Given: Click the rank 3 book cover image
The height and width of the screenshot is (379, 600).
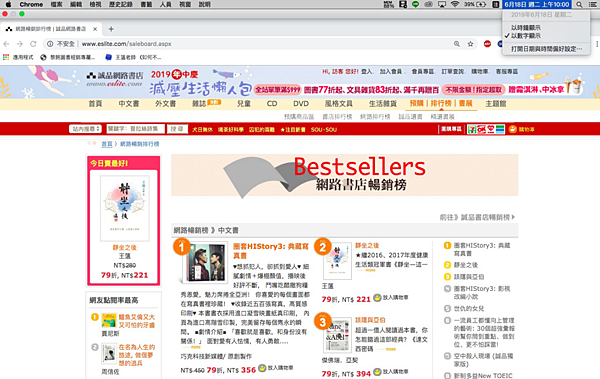Looking at the screenshot, I should [x=338, y=335].
